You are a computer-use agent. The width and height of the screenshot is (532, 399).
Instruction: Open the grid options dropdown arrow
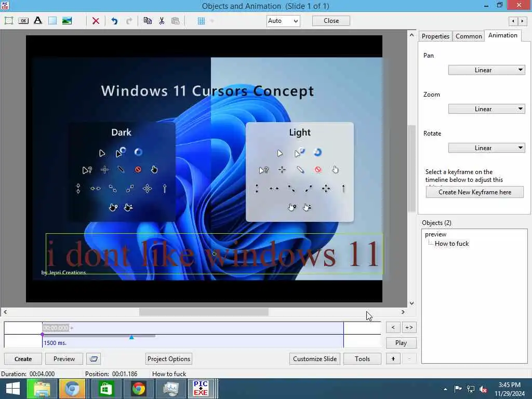pyautogui.click(x=212, y=21)
